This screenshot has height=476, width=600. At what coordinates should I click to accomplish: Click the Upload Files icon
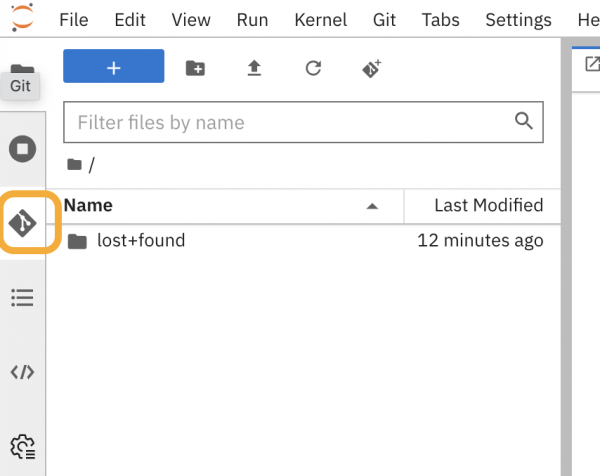pos(254,68)
